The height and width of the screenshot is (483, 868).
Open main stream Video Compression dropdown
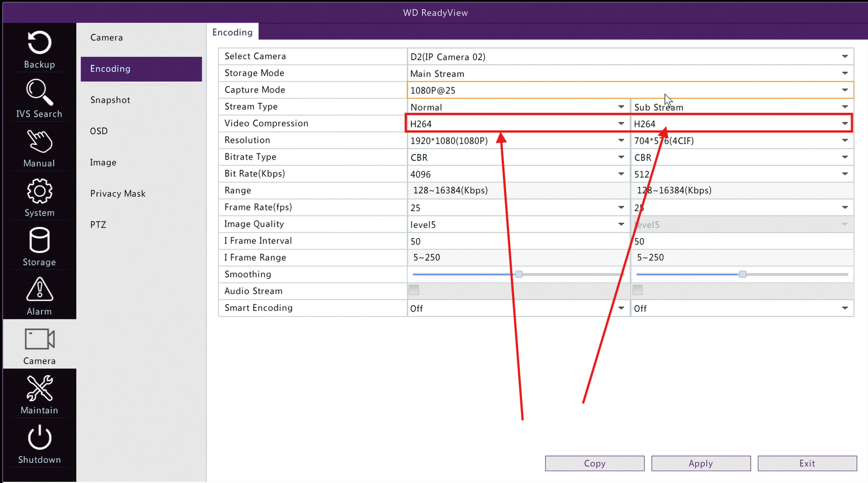point(518,124)
